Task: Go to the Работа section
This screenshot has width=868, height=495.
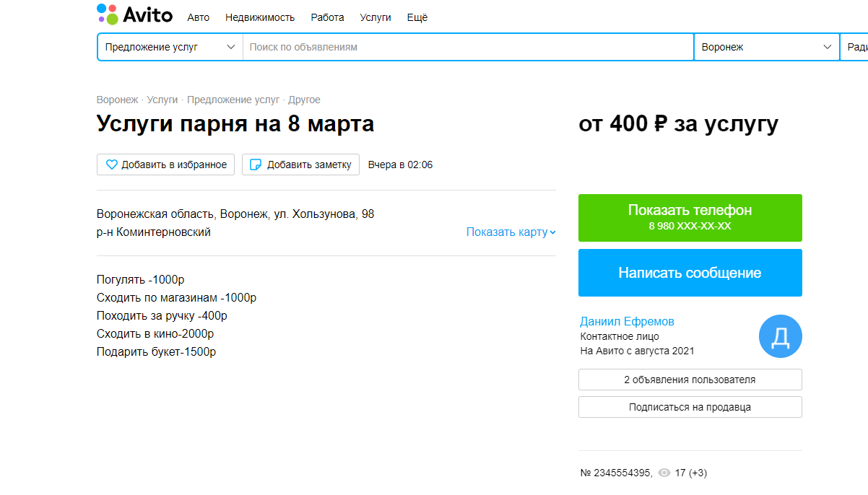Action: coord(327,17)
